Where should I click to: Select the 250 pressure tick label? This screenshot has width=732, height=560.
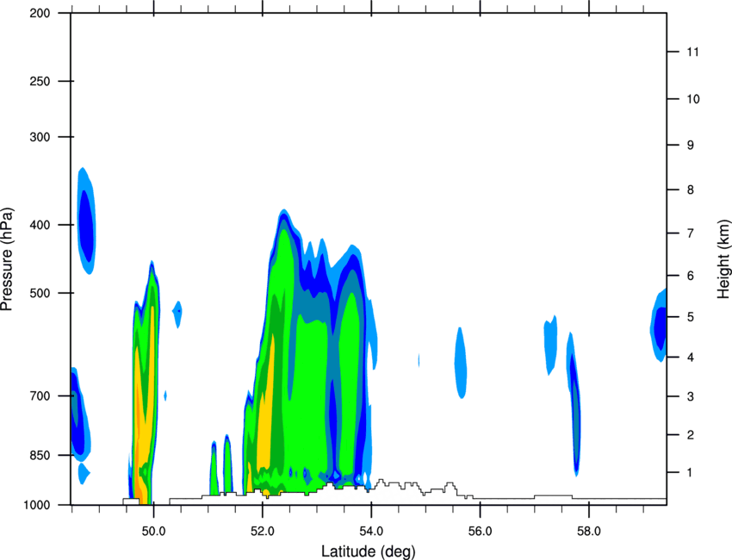pos(40,81)
